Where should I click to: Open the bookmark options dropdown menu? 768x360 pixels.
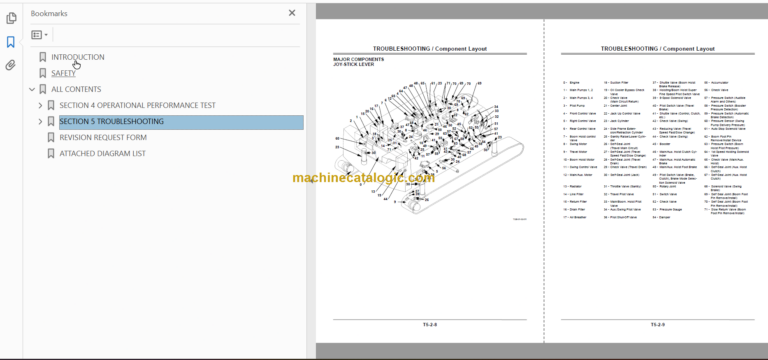pos(39,35)
